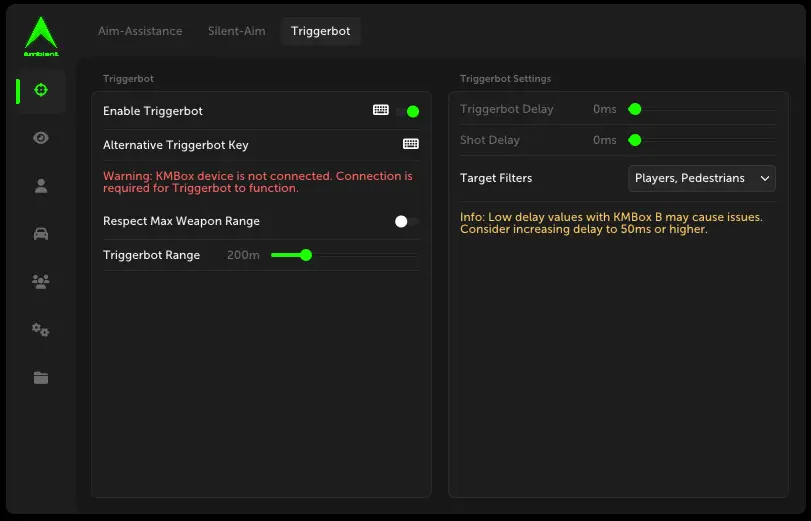
Task: Click the Shot Delay slider handle
Action: tap(634, 140)
